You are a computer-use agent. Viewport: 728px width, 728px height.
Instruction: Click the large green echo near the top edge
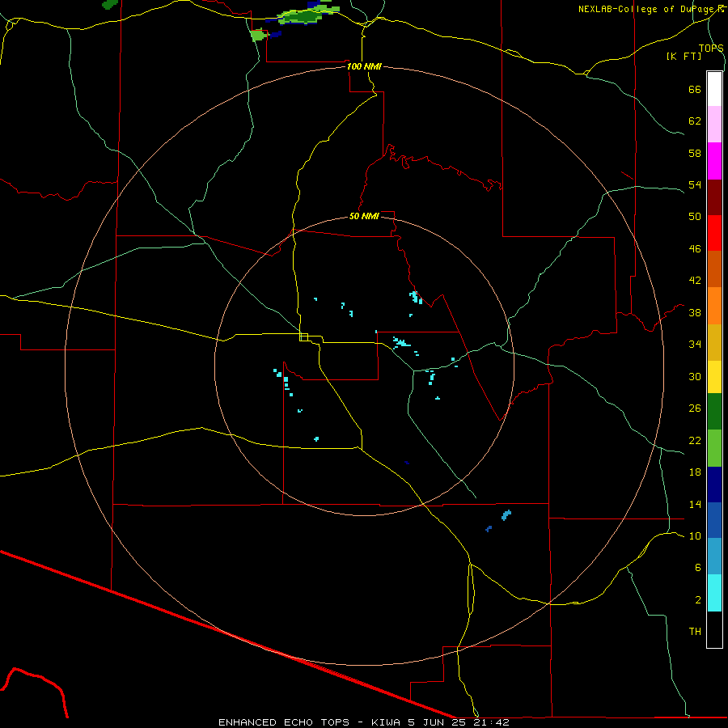[307, 15]
